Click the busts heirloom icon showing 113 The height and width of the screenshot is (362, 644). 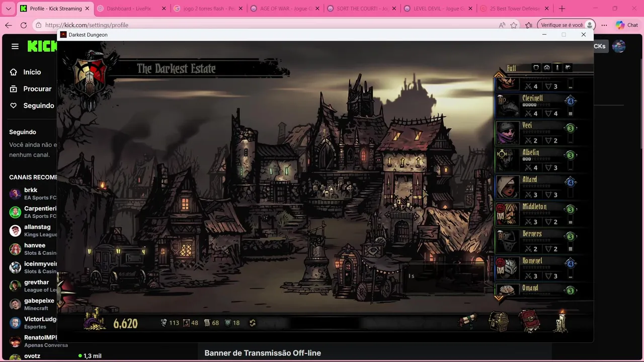[164, 323]
